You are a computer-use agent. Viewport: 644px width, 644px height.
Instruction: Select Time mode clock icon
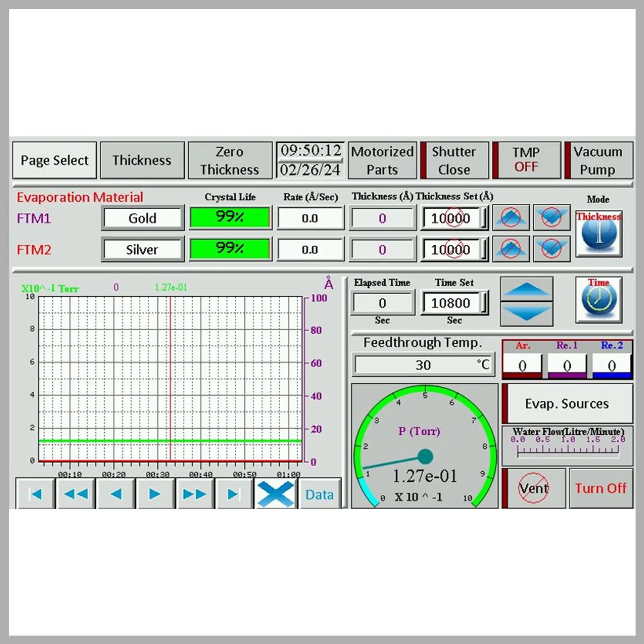click(599, 300)
